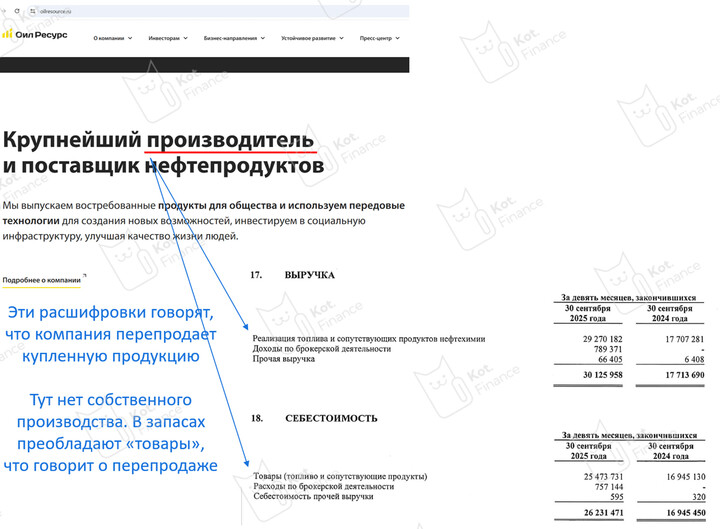
Task: Click the underlined word производитель in headline
Action: (x=229, y=140)
